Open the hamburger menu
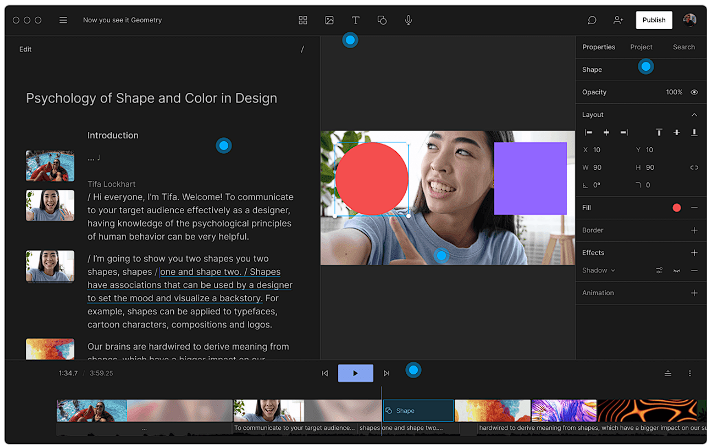Screen dimensions: 711x448 click(63, 20)
